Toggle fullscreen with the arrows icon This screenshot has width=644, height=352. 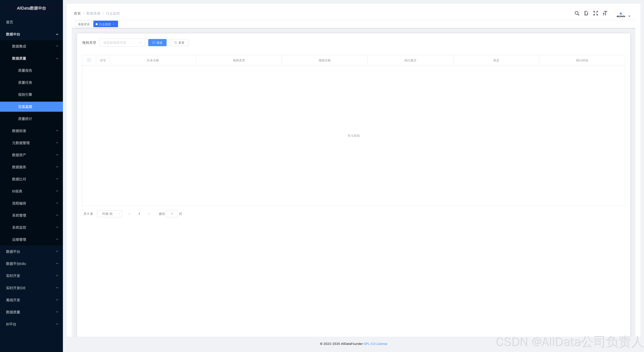[596, 13]
